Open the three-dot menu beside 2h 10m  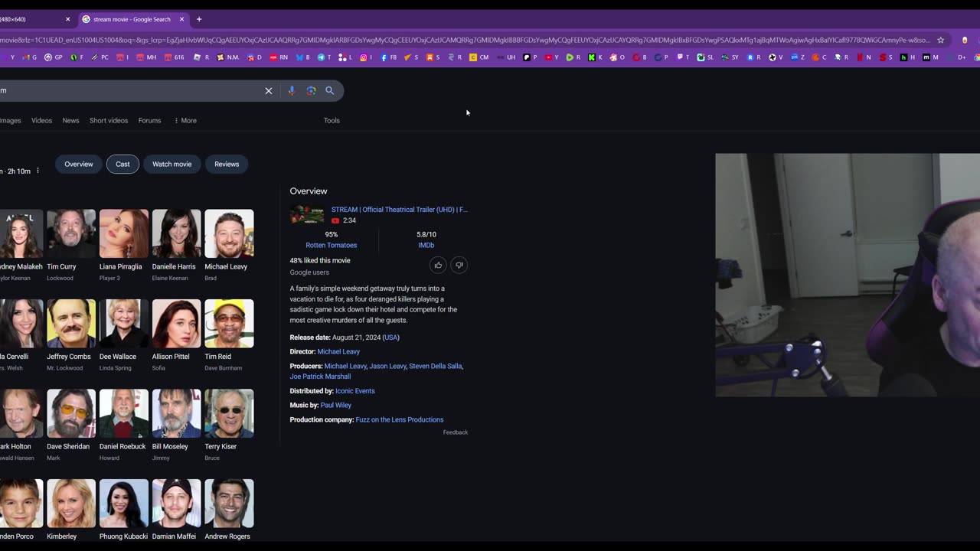(38, 171)
